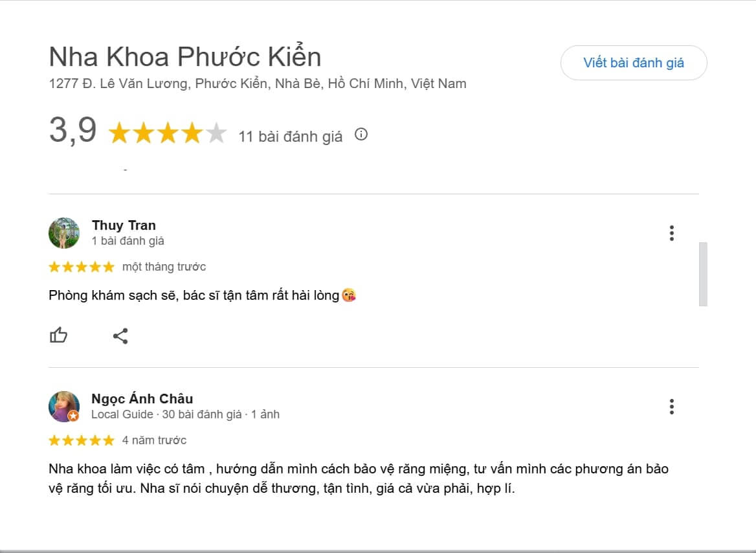
Task: Click the reviewer name Thuy Tran
Action: (124, 225)
